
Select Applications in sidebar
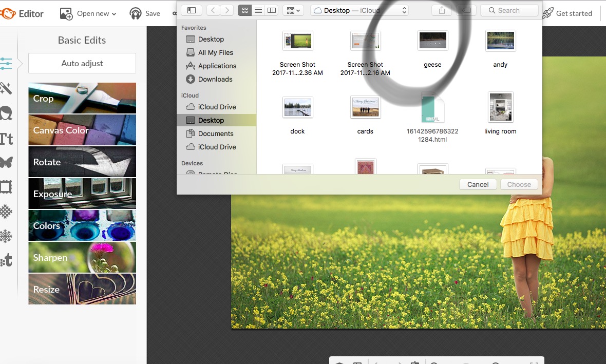tap(216, 66)
